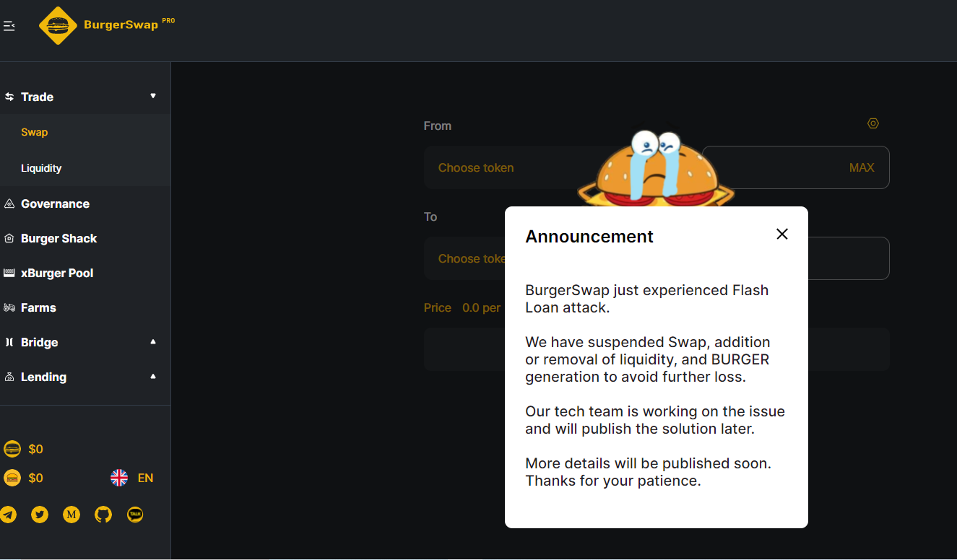This screenshot has width=957, height=560.
Task: Click the Trade swap-arrows icon
Action: [x=9, y=97]
